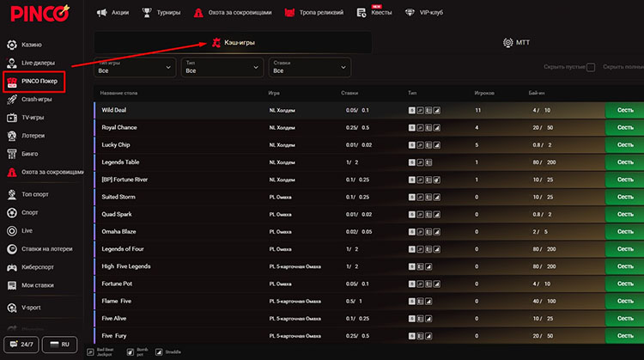Image resolution: width=644 pixels, height=360 pixels.
Task: Sit at the Five Fury table
Action: tap(625, 336)
